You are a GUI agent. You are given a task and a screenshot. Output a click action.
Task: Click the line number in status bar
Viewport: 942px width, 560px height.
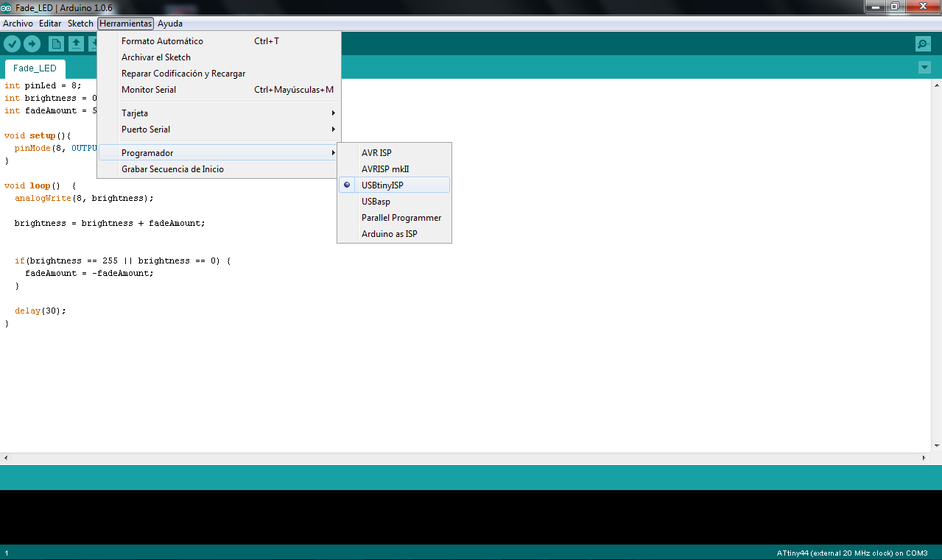(6, 553)
